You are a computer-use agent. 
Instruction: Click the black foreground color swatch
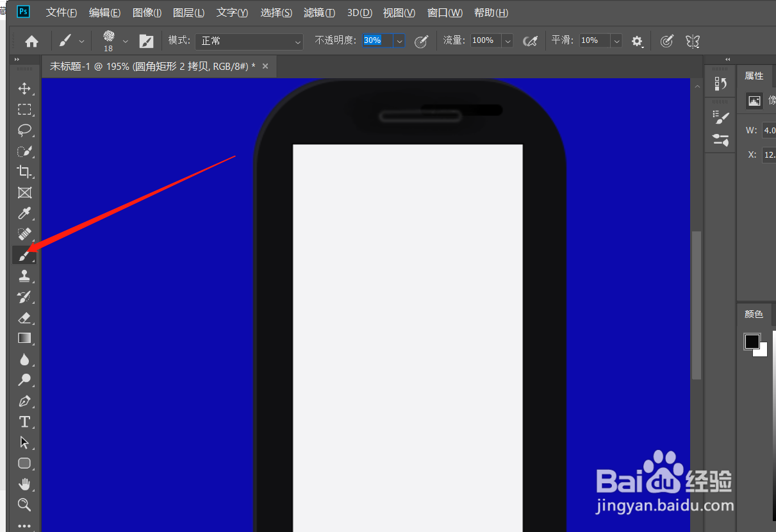tap(752, 341)
